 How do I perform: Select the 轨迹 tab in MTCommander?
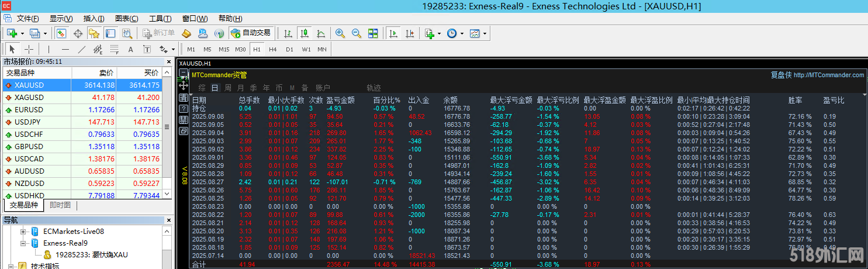pos(374,88)
